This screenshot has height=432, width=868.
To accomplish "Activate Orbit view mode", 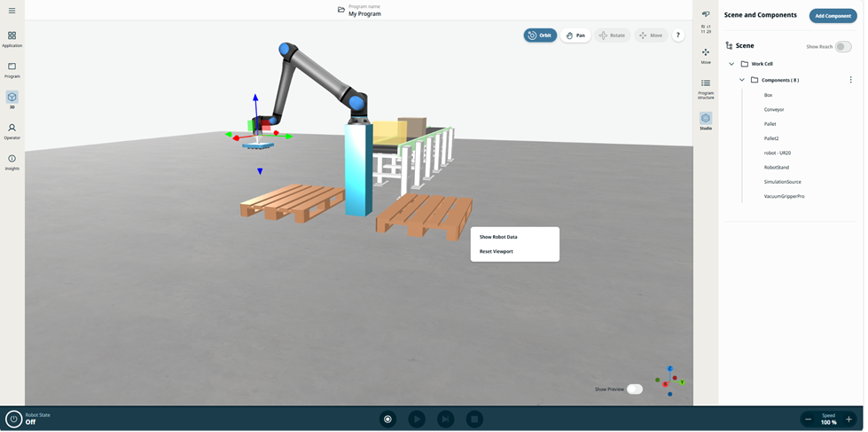I will pyautogui.click(x=540, y=35).
